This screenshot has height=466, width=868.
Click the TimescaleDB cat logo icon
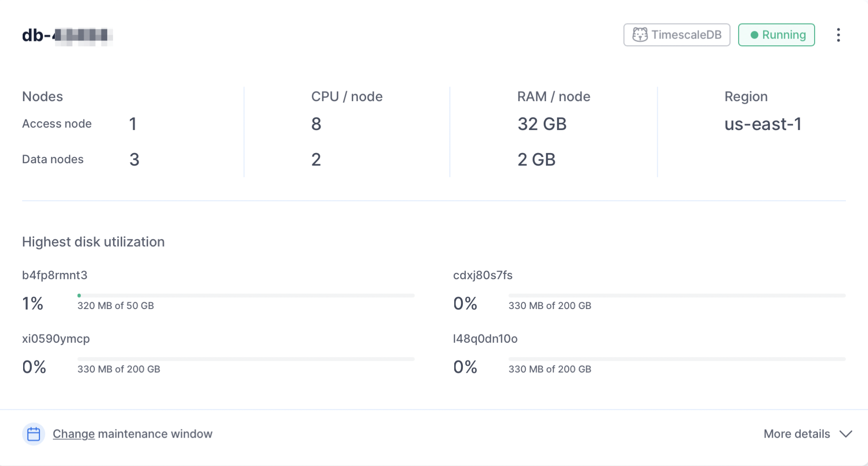(x=640, y=34)
